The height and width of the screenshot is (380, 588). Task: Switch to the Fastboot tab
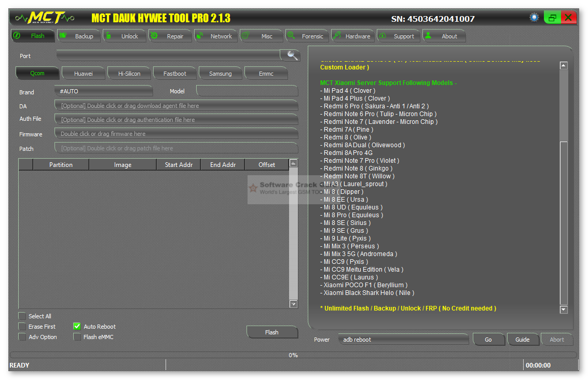pos(175,74)
